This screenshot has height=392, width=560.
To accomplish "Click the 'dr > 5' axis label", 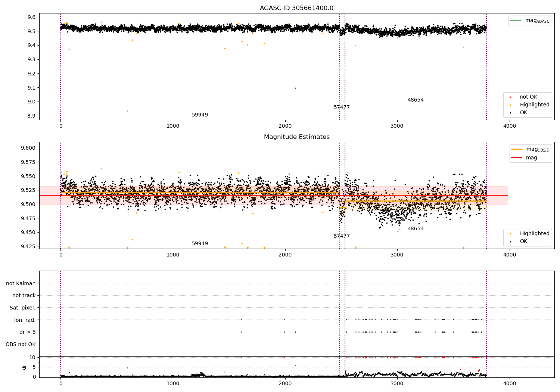I will click(28, 332).
